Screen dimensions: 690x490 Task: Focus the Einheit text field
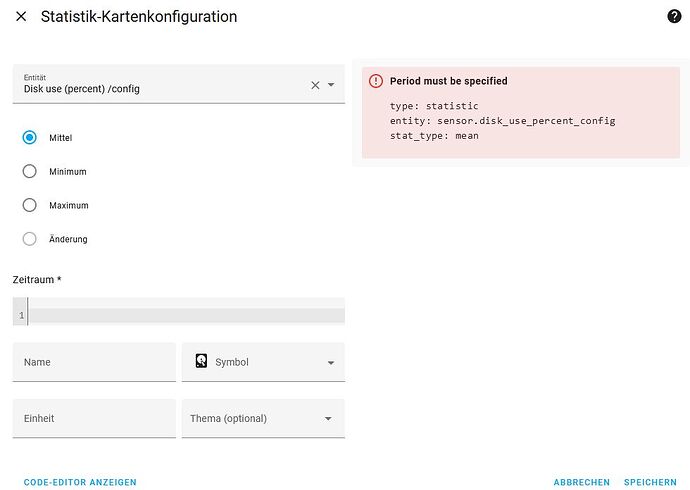tap(94, 419)
